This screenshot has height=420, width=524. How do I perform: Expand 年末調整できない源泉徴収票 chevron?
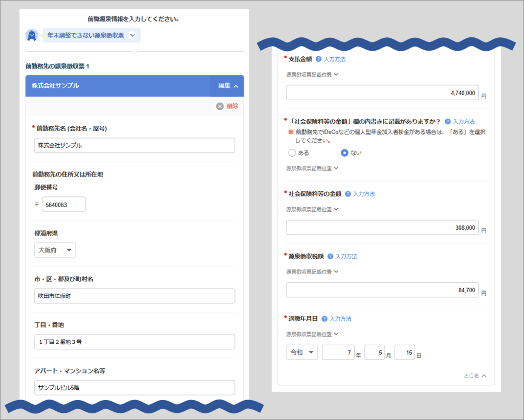coord(132,35)
